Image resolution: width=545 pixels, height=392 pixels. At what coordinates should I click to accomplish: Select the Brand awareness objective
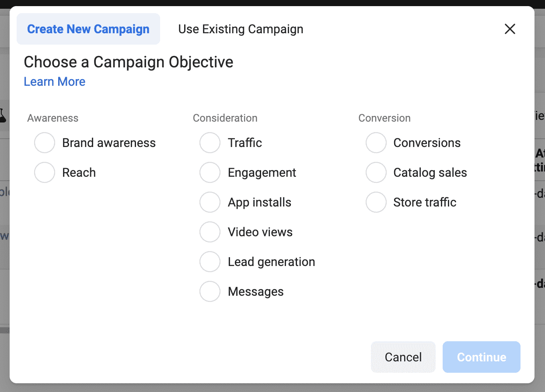coord(44,143)
